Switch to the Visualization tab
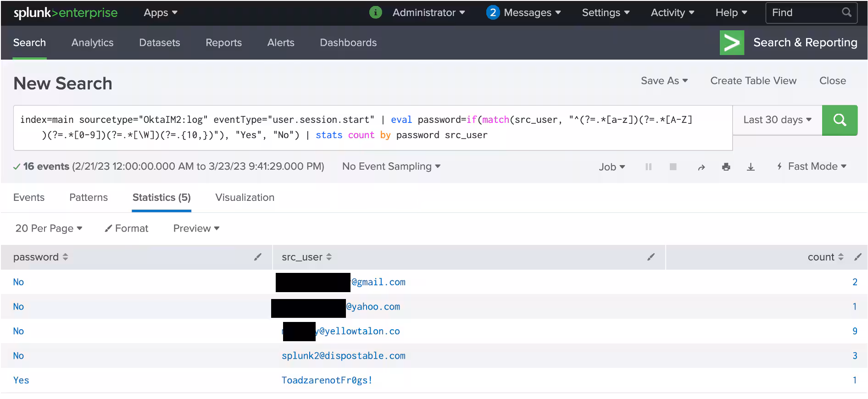Image resolution: width=868 pixels, height=399 pixels. pyautogui.click(x=245, y=198)
